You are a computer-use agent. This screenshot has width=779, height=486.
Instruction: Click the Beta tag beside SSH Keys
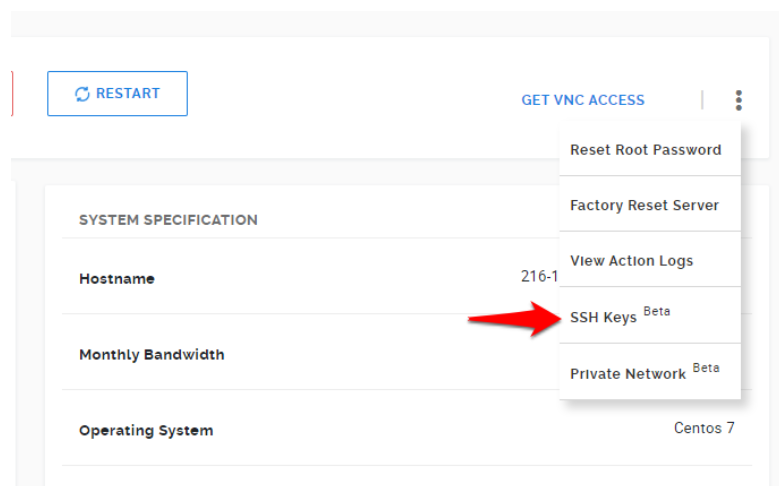tap(657, 312)
